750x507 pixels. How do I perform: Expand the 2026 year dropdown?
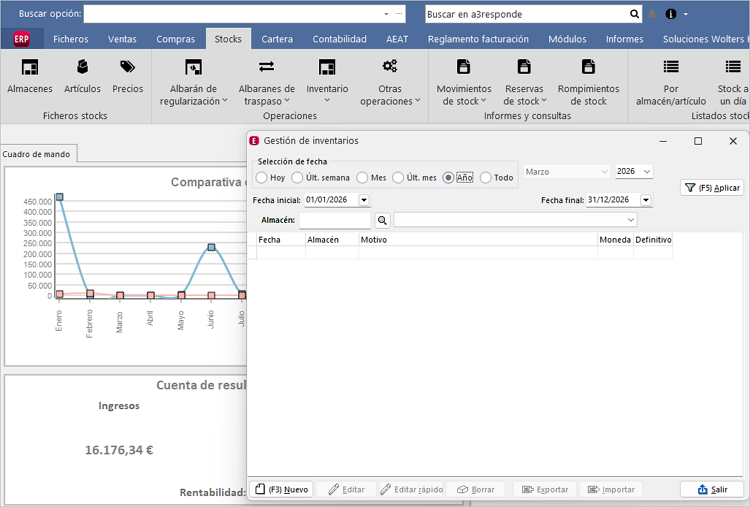point(647,171)
